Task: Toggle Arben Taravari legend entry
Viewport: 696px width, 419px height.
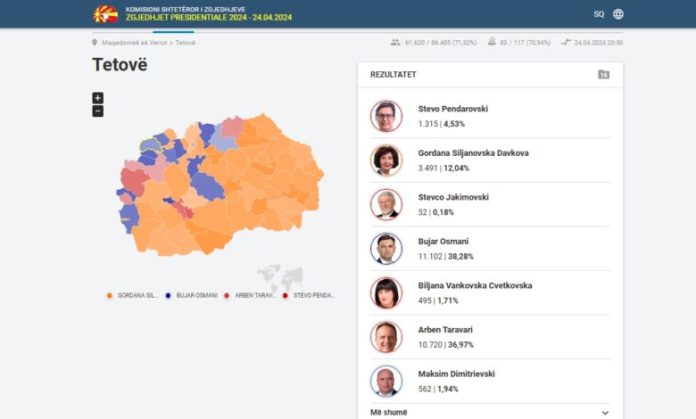Action: (252, 295)
